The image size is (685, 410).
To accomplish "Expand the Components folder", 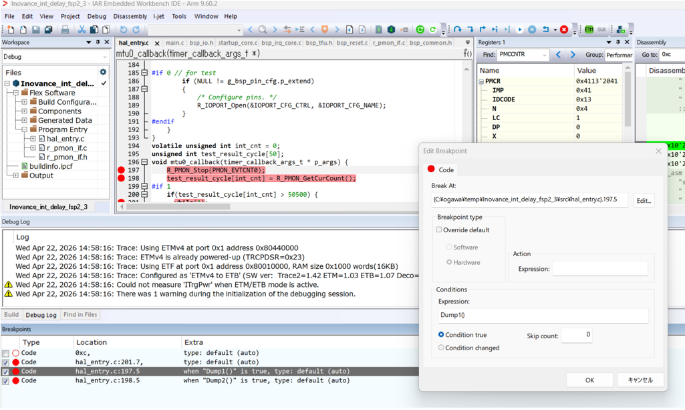I will [x=24, y=111].
